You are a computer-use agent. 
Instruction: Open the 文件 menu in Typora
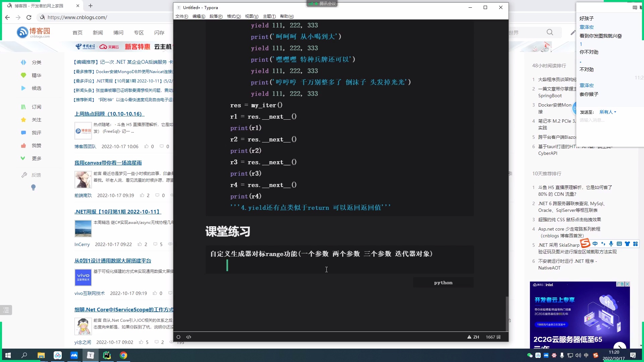[182, 16]
